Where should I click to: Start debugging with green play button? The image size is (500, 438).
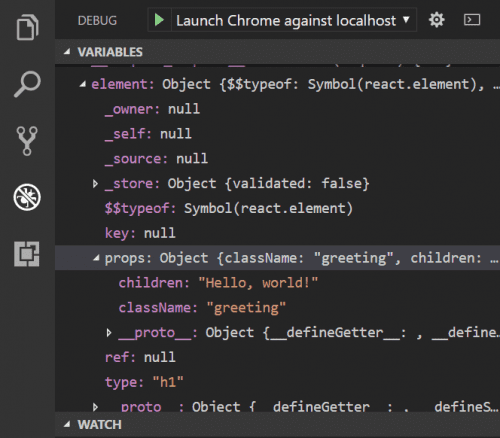[x=159, y=20]
